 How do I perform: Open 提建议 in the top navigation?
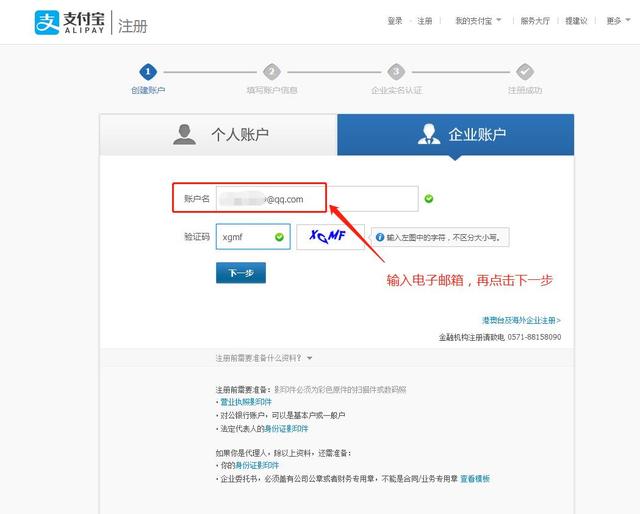576,21
